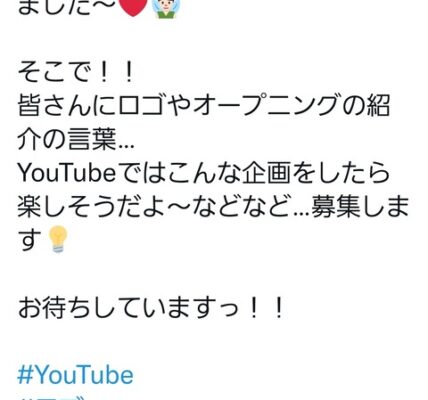The height and width of the screenshot is (400, 428).
Task: Open the #YouTube hashtag link
Action: (75, 375)
